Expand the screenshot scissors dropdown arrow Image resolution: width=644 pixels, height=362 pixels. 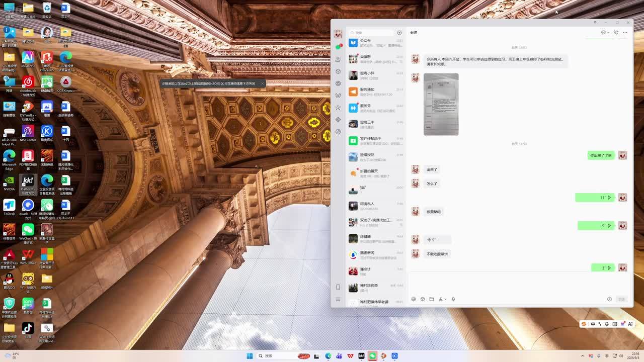(x=445, y=300)
